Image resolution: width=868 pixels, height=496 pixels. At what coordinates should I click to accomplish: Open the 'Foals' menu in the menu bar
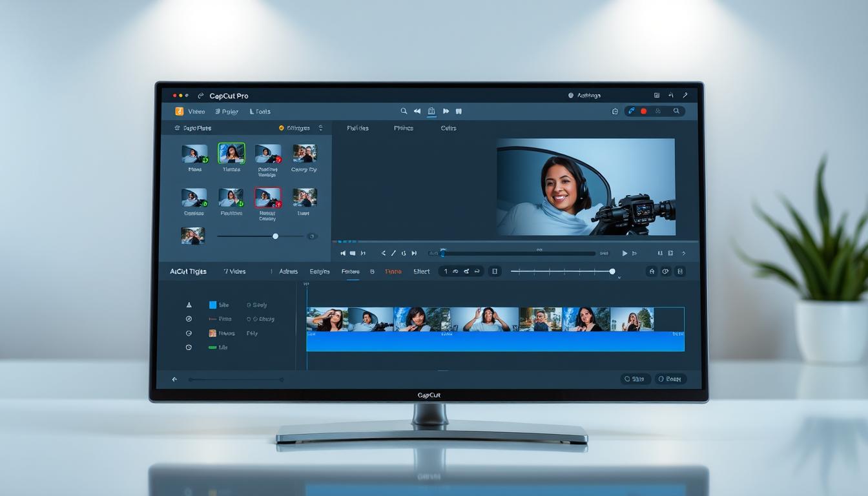pos(260,112)
